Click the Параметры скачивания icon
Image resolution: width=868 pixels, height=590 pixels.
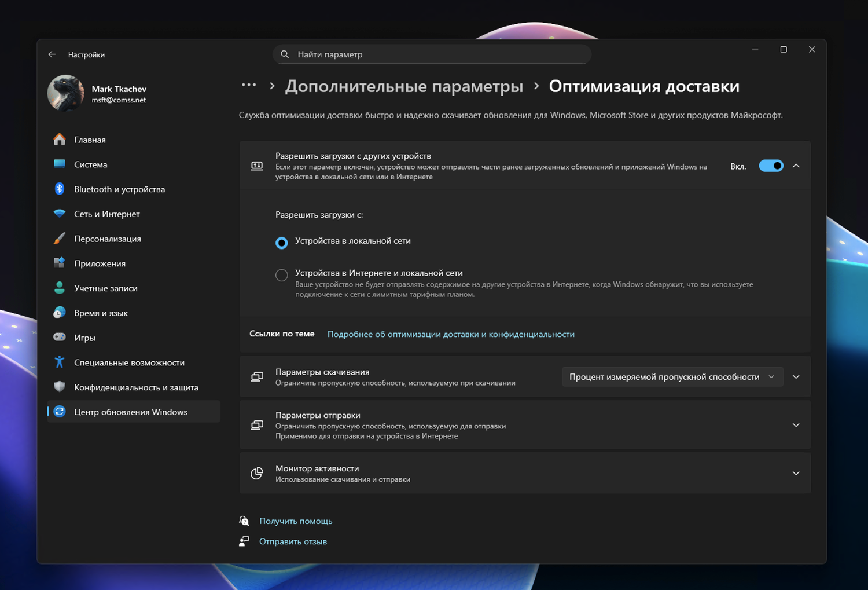[257, 377]
